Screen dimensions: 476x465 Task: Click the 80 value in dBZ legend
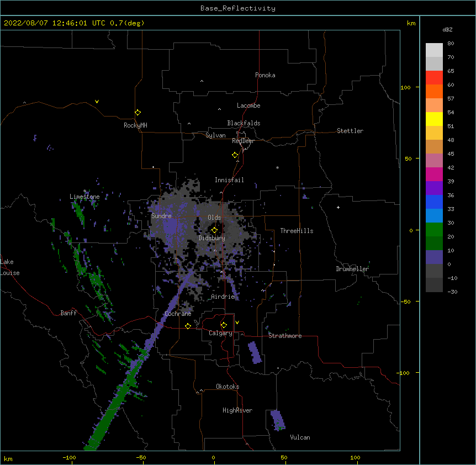pyautogui.click(x=451, y=44)
